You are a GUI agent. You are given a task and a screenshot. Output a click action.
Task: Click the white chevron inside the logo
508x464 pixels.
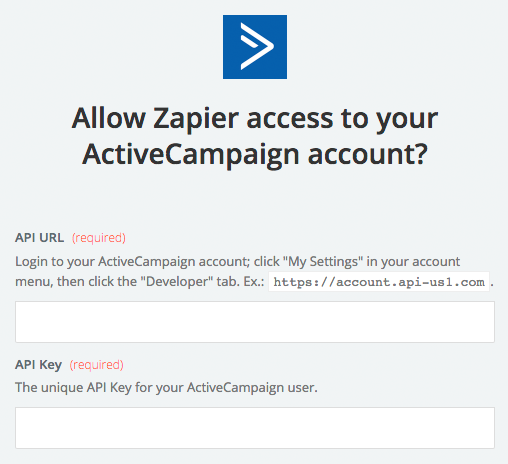coord(257,46)
